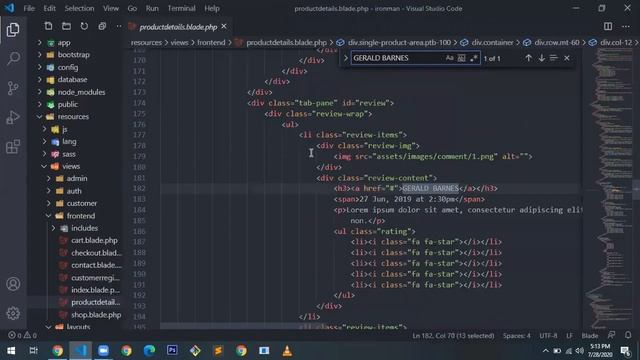
Task: Open editor More Actions ellipsis
Action: tap(626, 27)
